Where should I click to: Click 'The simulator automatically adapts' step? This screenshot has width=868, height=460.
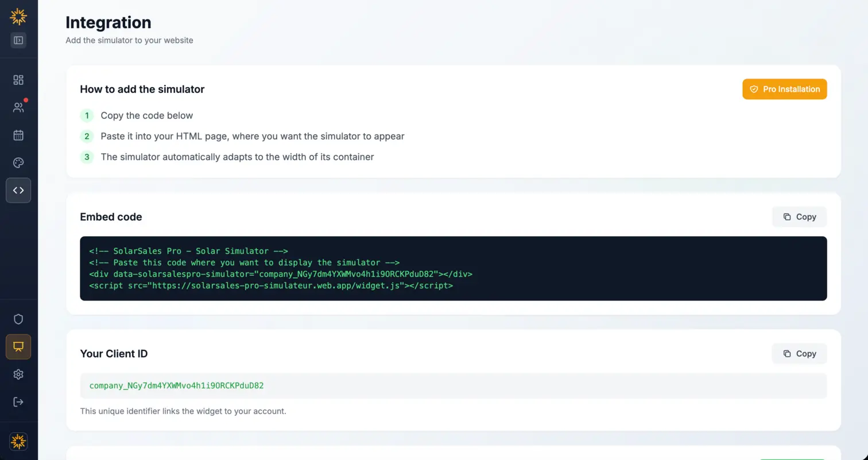(237, 157)
